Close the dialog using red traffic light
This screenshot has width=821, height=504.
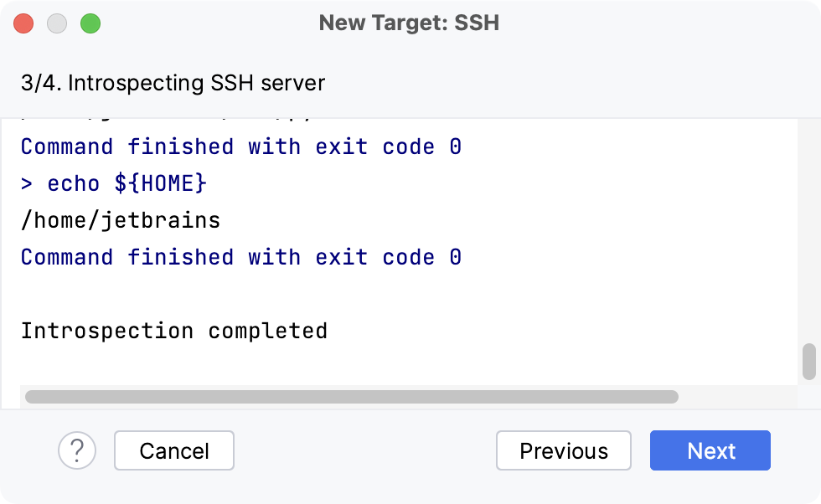(x=23, y=23)
